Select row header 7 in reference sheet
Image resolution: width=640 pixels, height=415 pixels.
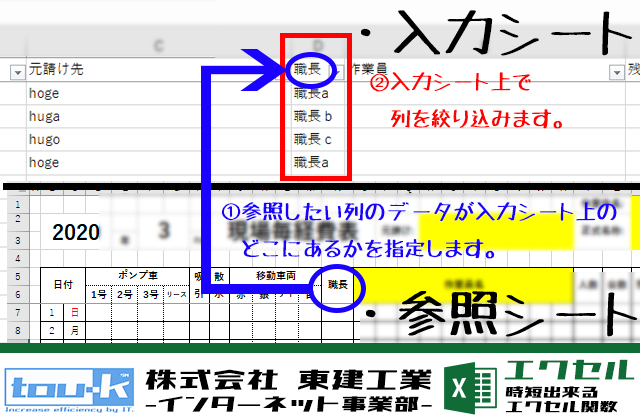coord(15,310)
